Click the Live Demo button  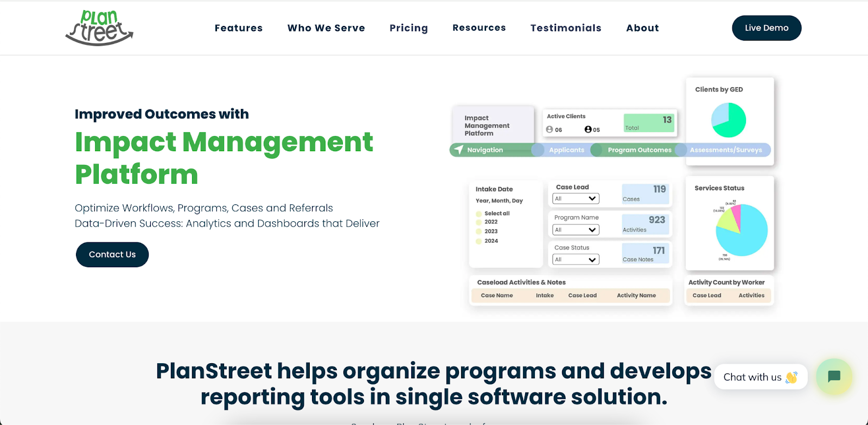point(767,28)
